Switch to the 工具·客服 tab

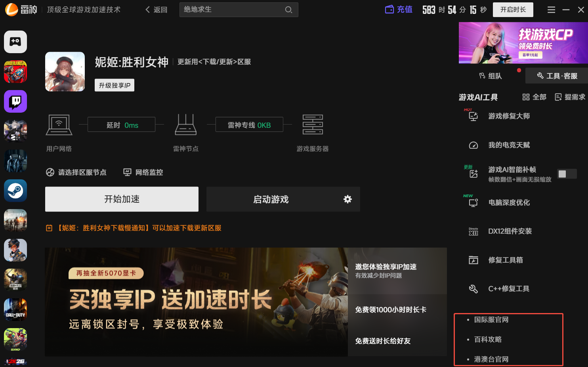557,76
